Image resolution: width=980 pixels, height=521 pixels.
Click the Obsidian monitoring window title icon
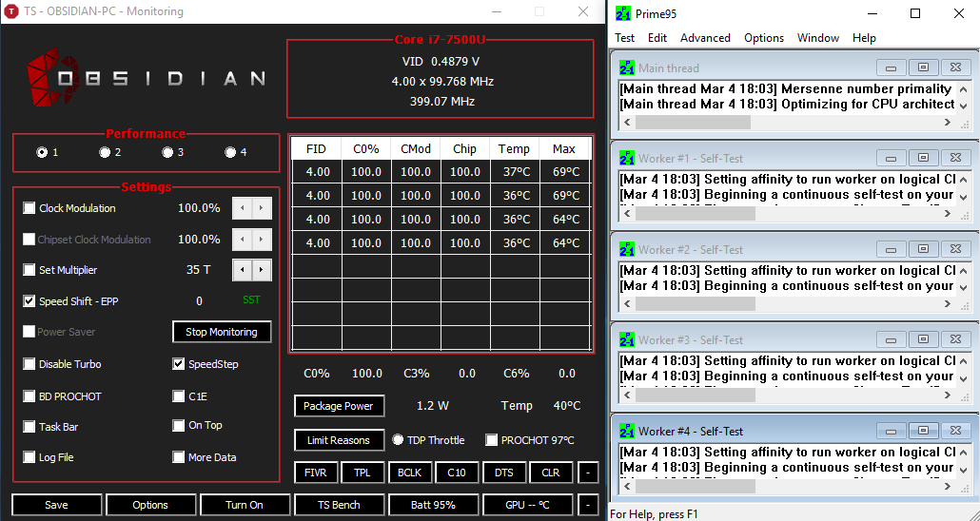pyautogui.click(x=11, y=11)
